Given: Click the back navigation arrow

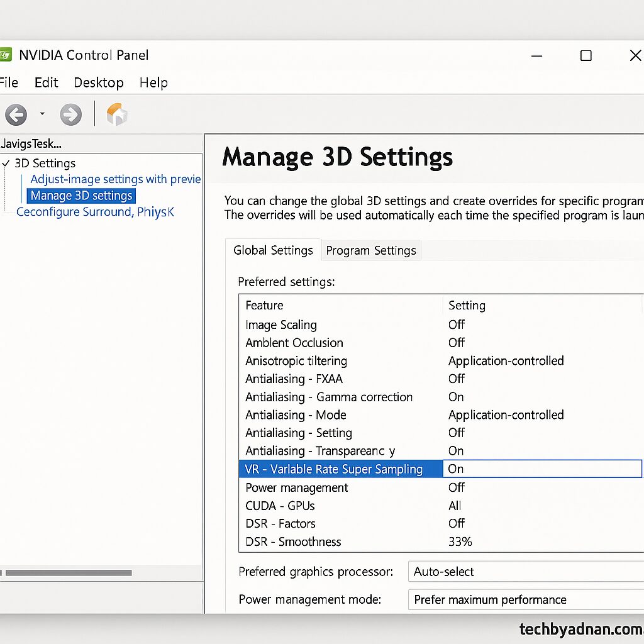Looking at the screenshot, I should (17, 114).
